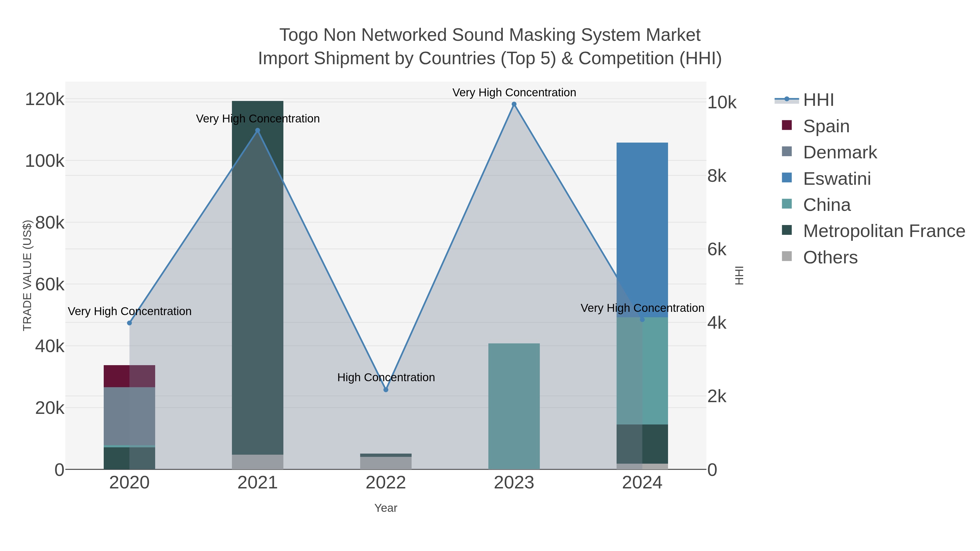The height and width of the screenshot is (551, 980).
Task: Click 'Very High Concentration' label at 2021
Action: tap(258, 119)
